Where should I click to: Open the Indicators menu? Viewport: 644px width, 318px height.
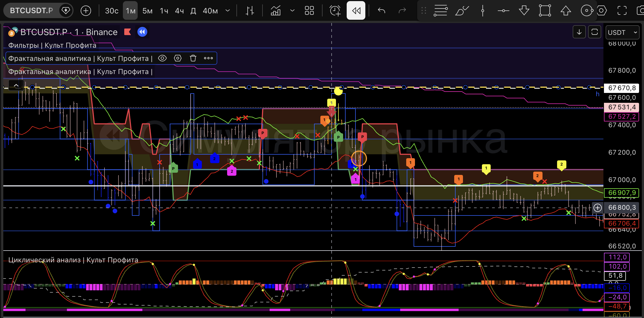[x=276, y=11]
